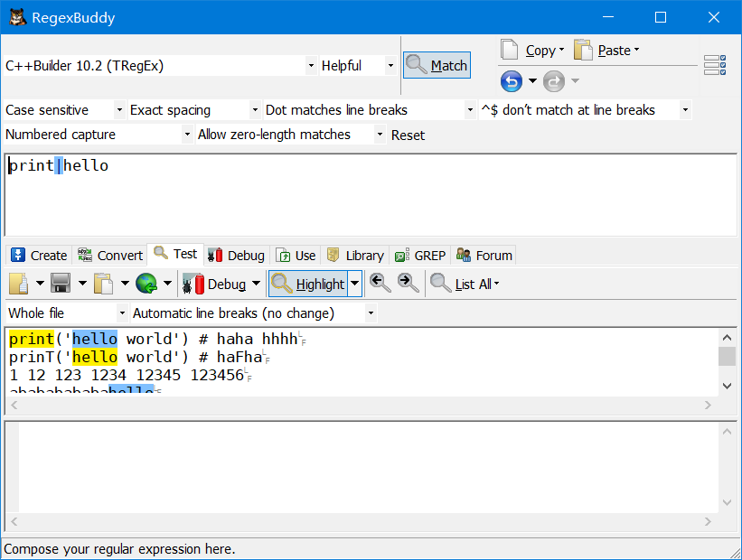Open the Forum tab
This screenshot has height=560, width=742.
point(484,256)
